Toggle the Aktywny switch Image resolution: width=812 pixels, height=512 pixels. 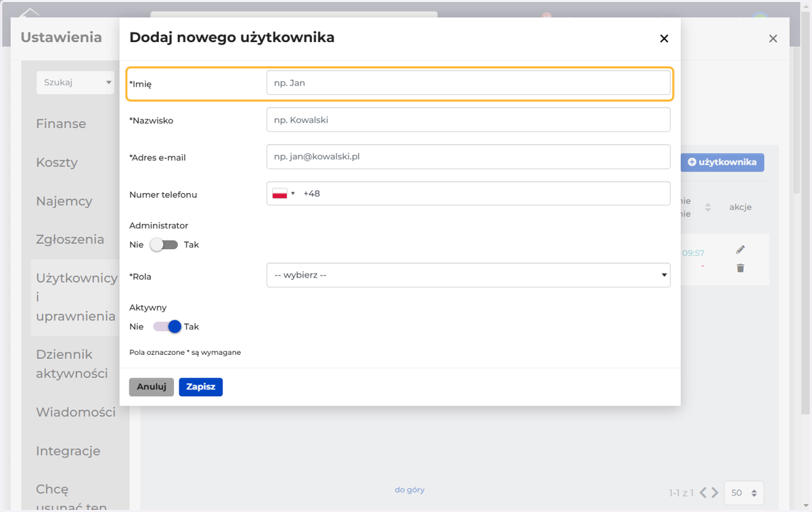[168, 326]
